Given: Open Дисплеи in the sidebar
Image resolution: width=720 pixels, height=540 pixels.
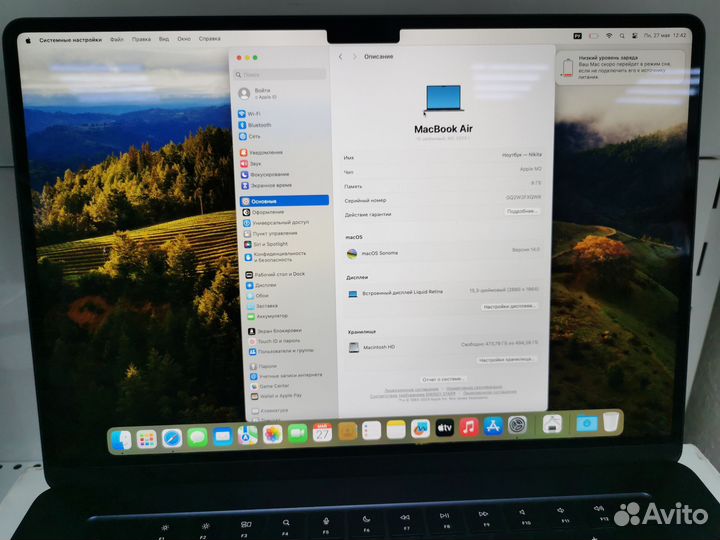Looking at the screenshot, I should (261, 285).
